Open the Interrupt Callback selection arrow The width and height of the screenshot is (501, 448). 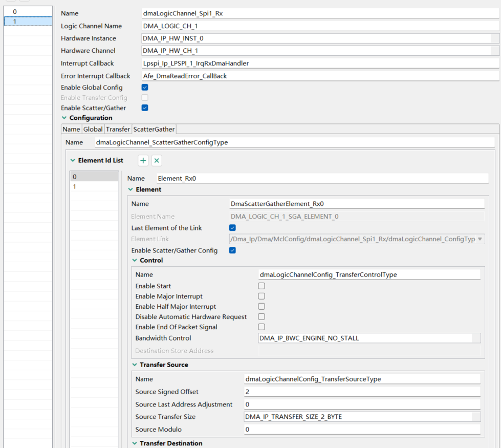pyautogui.click(x=495, y=63)
